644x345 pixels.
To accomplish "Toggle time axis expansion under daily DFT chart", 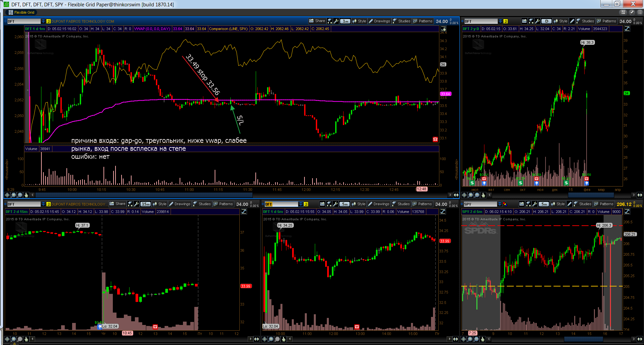I will (640, 195).
